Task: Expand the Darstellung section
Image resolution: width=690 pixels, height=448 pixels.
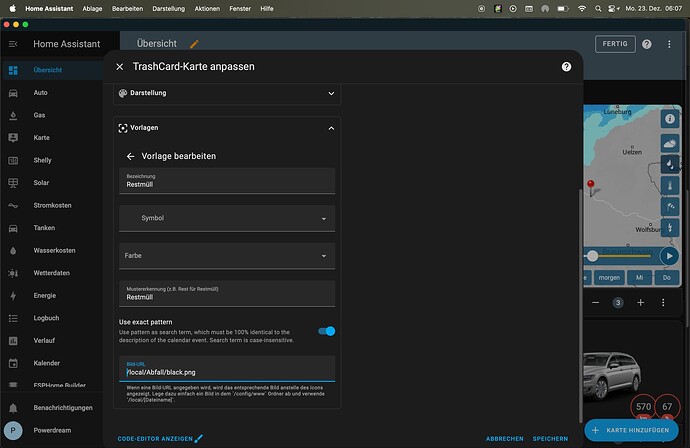Action: coord(227,93)
